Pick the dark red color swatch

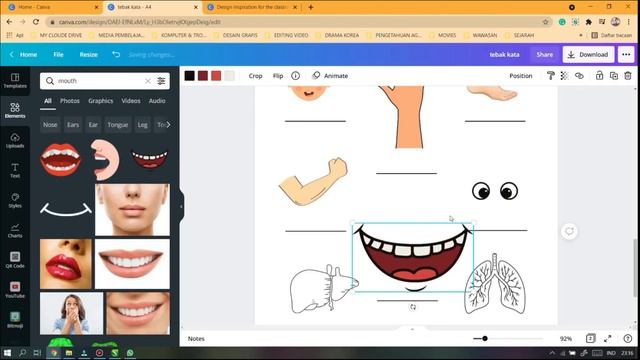click(203, 76)
